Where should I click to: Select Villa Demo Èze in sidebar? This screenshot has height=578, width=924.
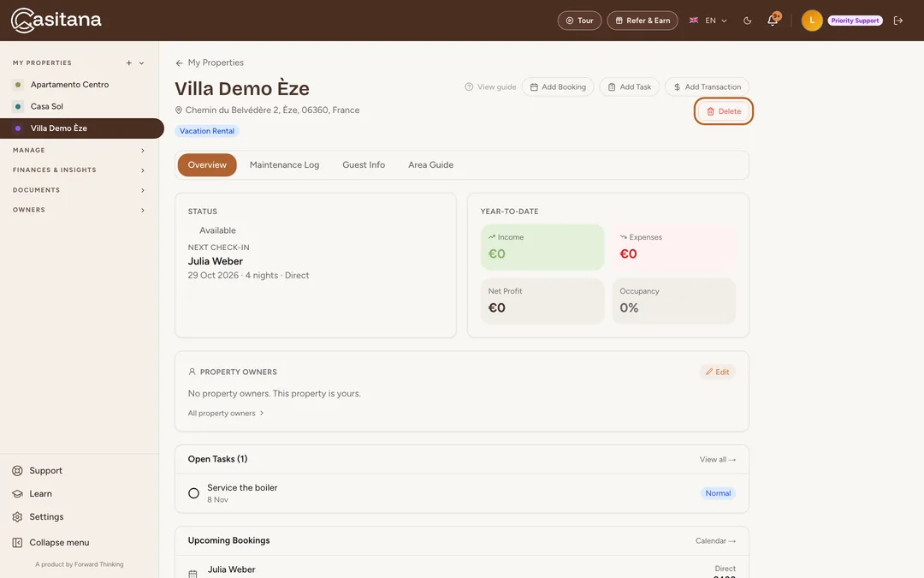(82, 128)
